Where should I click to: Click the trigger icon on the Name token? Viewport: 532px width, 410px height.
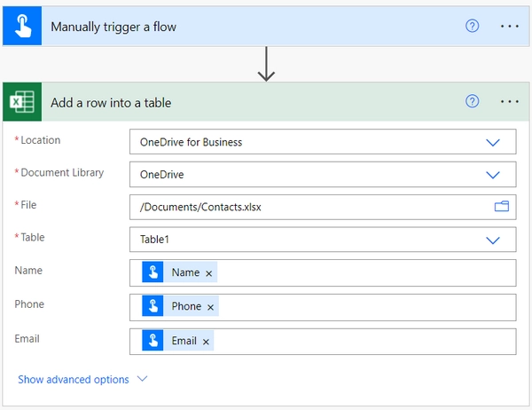[x=153, y=272]
